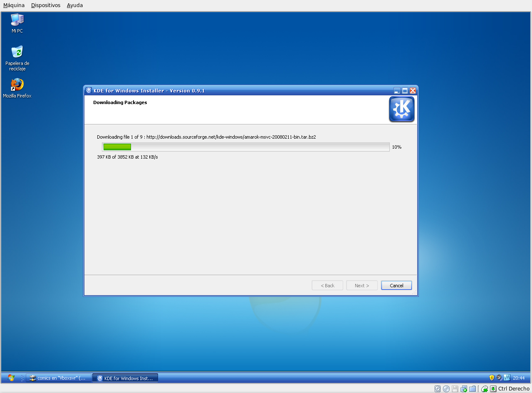Screen dimensions: 532x393
Task: Click the green download progress bar
Action: [x=246, y=147]
